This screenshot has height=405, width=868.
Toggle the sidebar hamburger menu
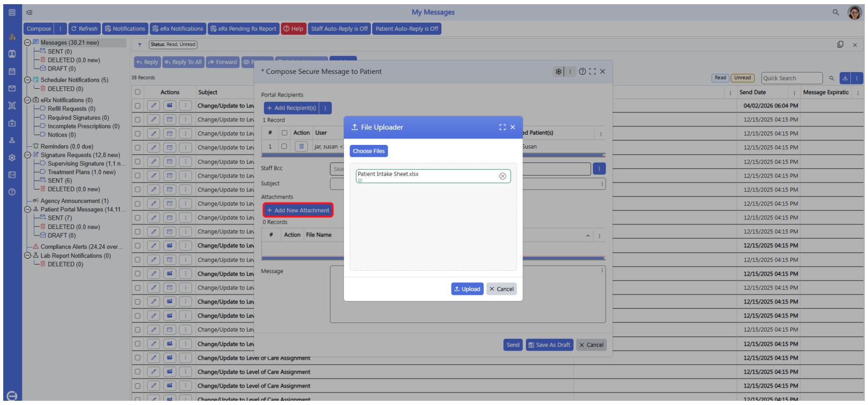click(x=29, y=13)
